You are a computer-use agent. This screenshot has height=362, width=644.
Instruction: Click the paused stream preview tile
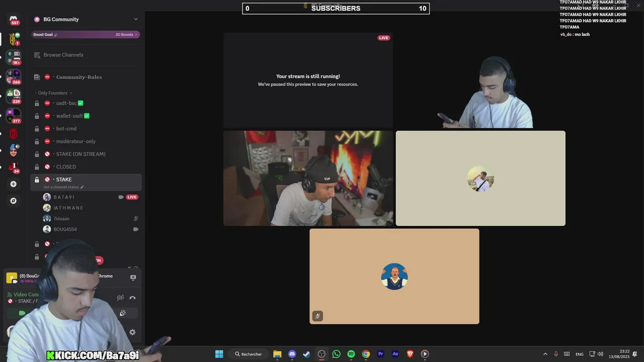click(308, 80)
